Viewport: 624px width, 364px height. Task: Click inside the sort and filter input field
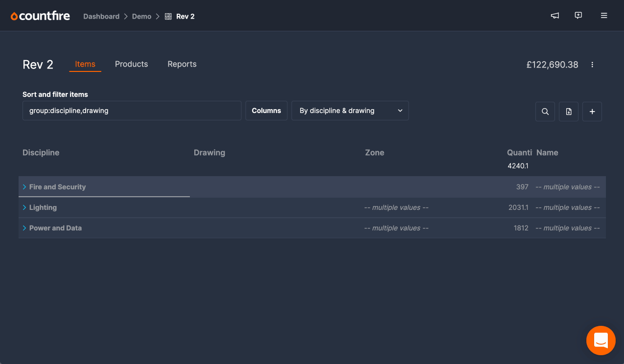pos(132,110)
